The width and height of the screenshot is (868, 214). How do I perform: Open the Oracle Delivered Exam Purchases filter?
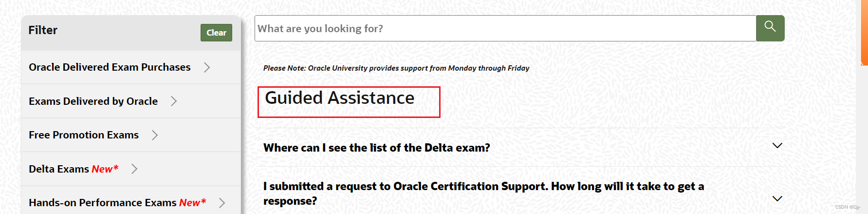tap(110, 67)
